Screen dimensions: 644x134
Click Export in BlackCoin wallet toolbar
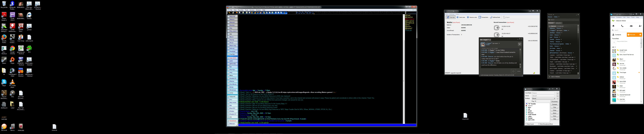tap(506, 17)
